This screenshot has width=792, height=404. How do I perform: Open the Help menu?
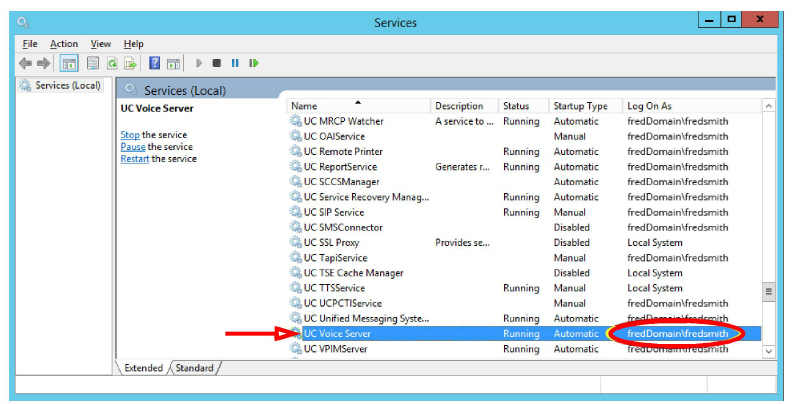(133, 44)
